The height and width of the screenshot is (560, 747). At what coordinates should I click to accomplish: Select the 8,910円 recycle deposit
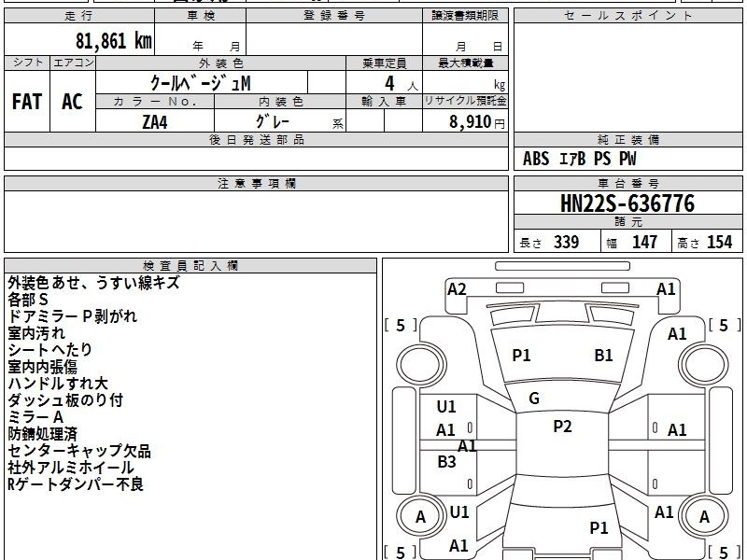pos(477,122)
